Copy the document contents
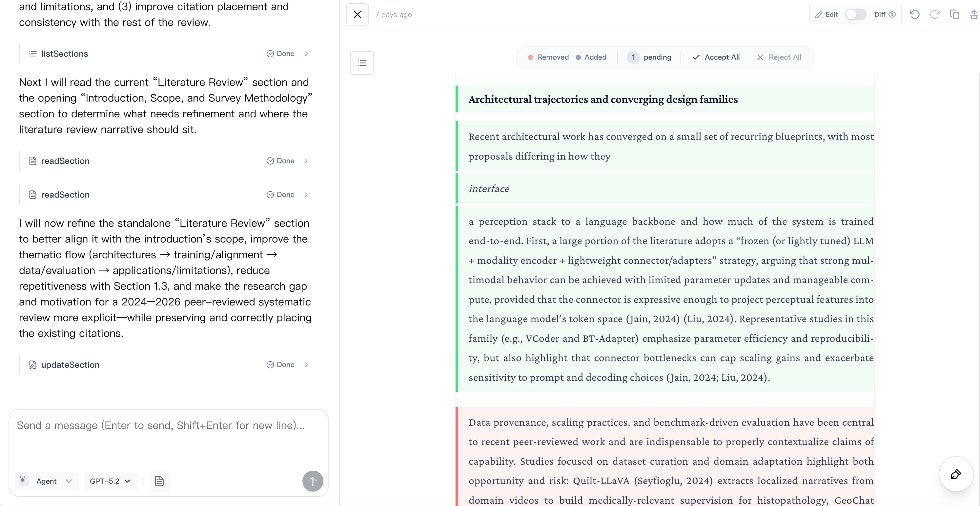The image size is (980, 506). pyautogui.click(x=955, y=14)
